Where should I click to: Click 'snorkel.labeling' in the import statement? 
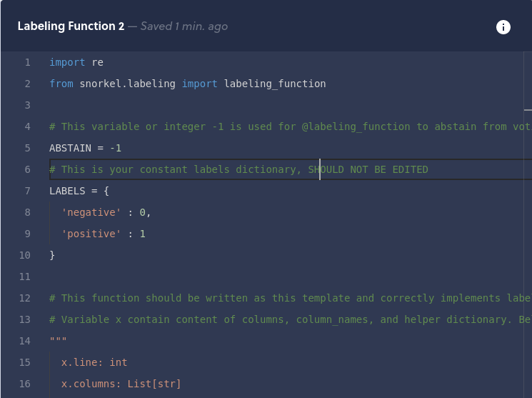click(x=127, y=84)
